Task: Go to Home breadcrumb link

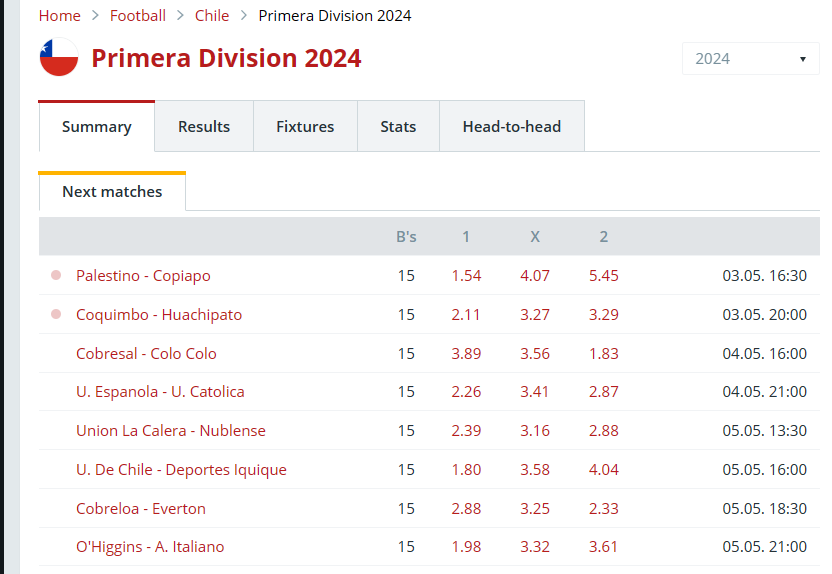Action: coord(59,15)
